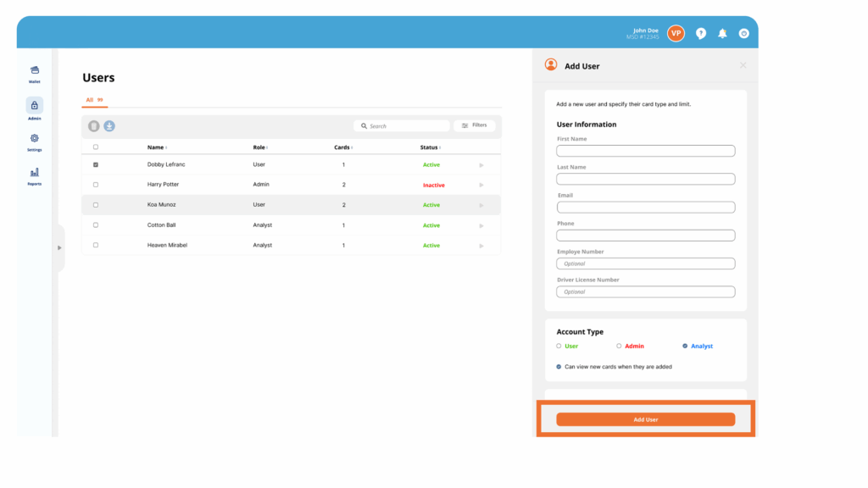Check the Harry Potter row checkbox
Viewport: 868px width, 488px height.
point(96,185)
